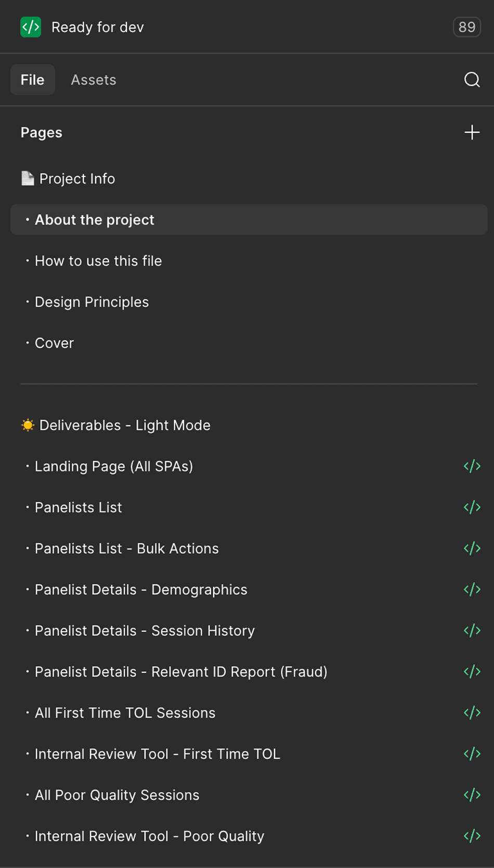Click dev-ready icon beside All First Time TOL Sessions

[472, 713]
